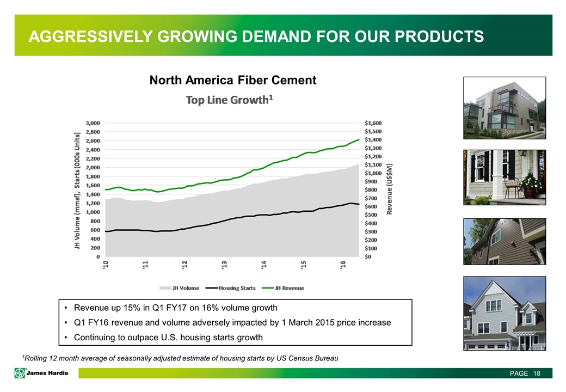Click the black Housing Starts legend line

[x=212, y=288]
